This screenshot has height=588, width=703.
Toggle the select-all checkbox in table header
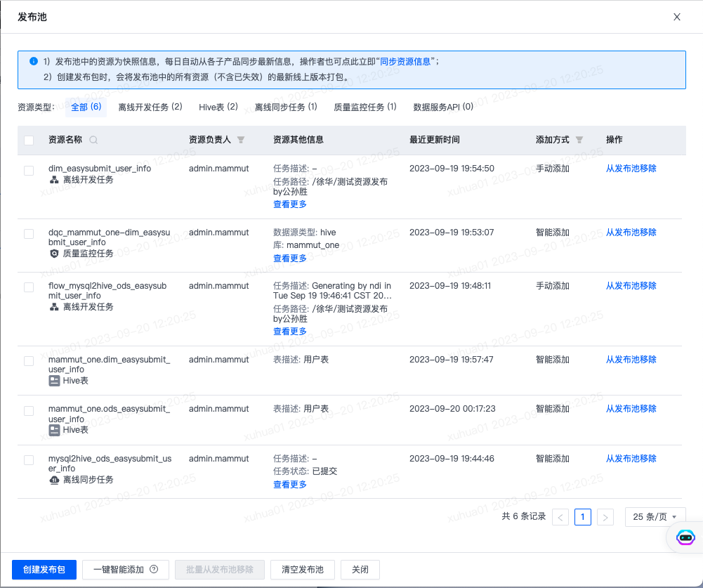coord(29,141)
